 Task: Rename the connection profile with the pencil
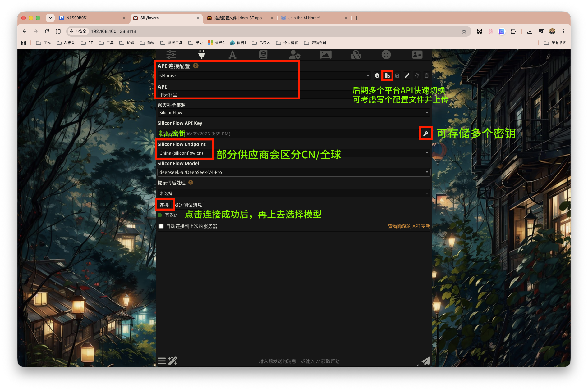click(x=407, y=75)
